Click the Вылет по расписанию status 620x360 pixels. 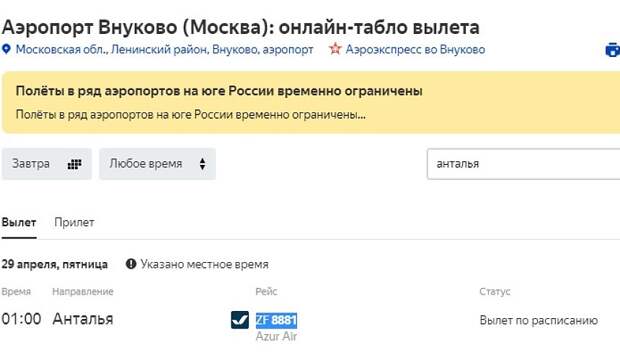[x=539, y=320]
